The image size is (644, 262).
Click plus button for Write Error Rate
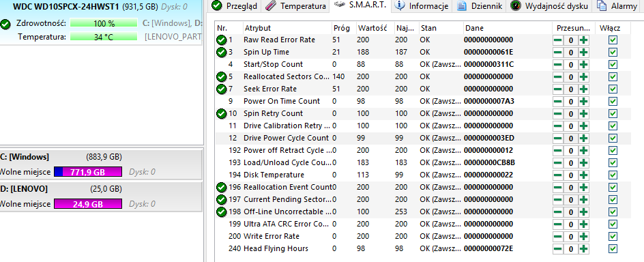coord(584,237)
